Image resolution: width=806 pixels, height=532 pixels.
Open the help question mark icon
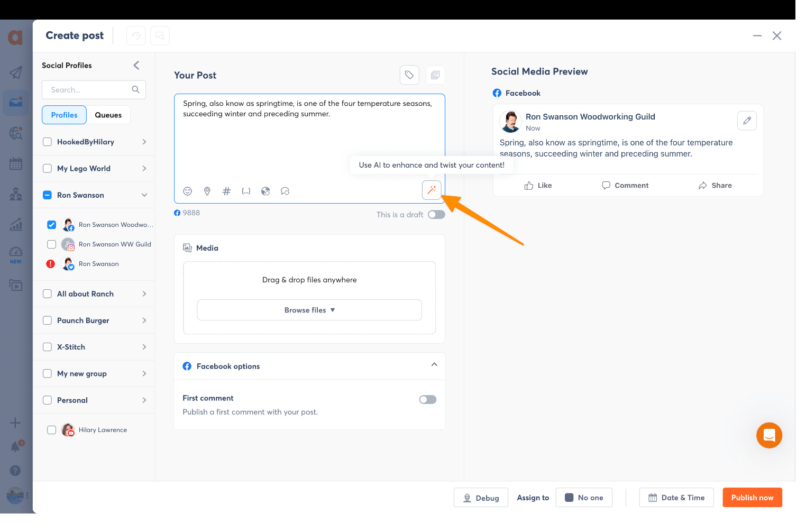click(x=15, y=471)
